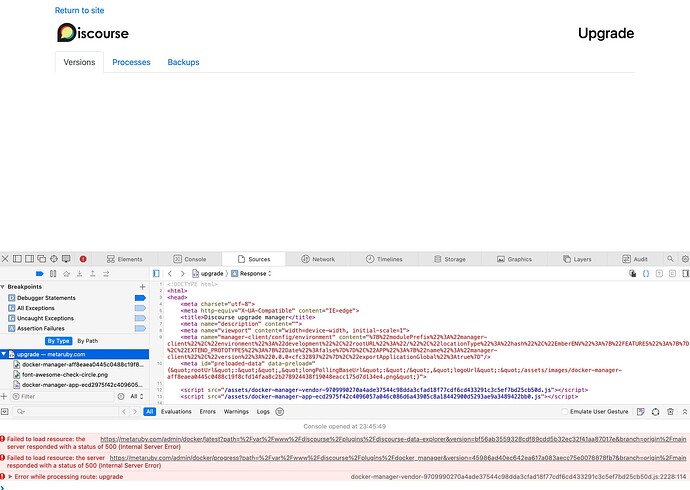This screenshot has height=490, width=690.
Task: Click the upgrade breadcrumb path item
Action: [208, 274]
